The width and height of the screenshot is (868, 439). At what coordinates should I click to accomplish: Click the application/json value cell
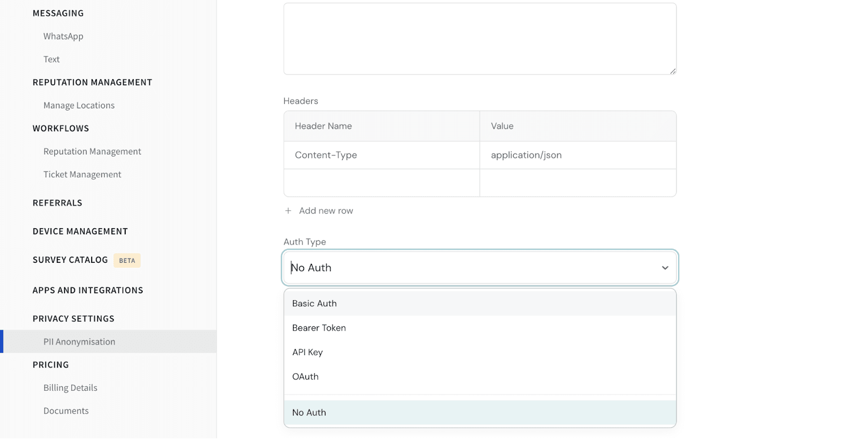click(x=577, y=156)
